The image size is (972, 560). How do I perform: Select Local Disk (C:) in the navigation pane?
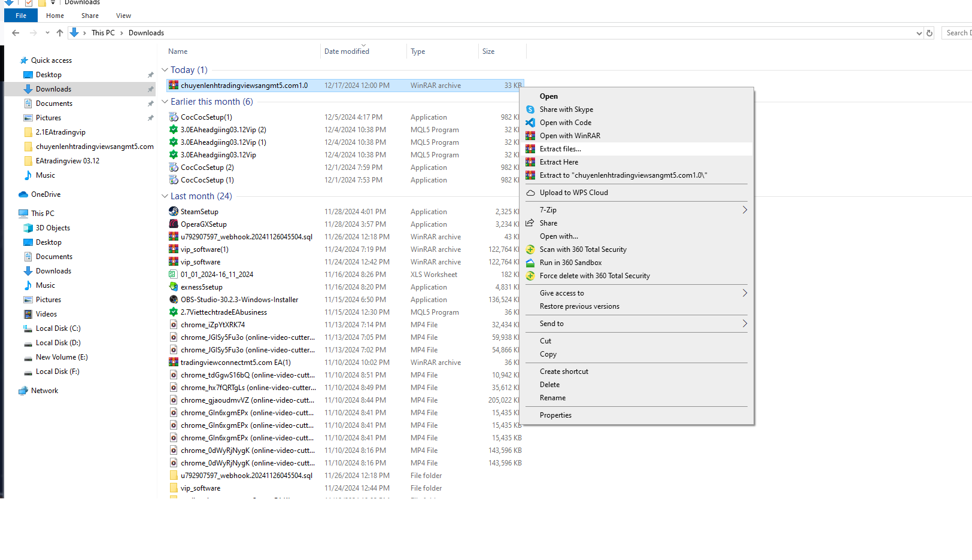[58, 328]
